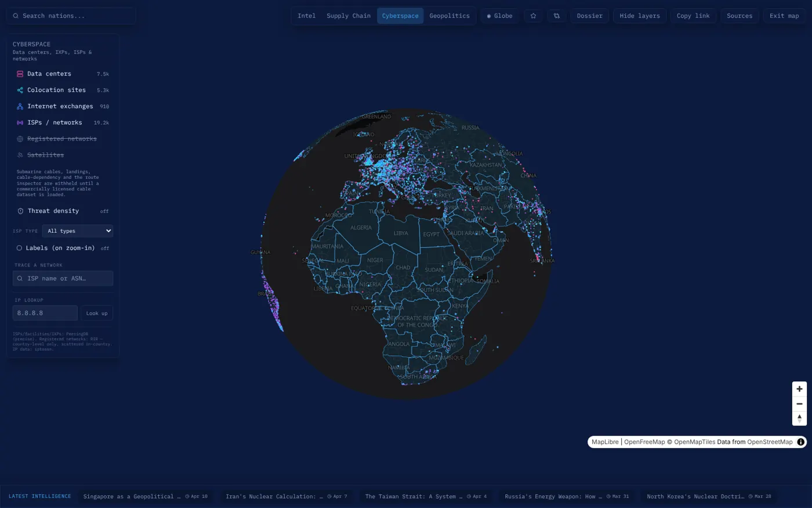Click the Threat density shield icon
812x508 pixels.
point(20,211)
